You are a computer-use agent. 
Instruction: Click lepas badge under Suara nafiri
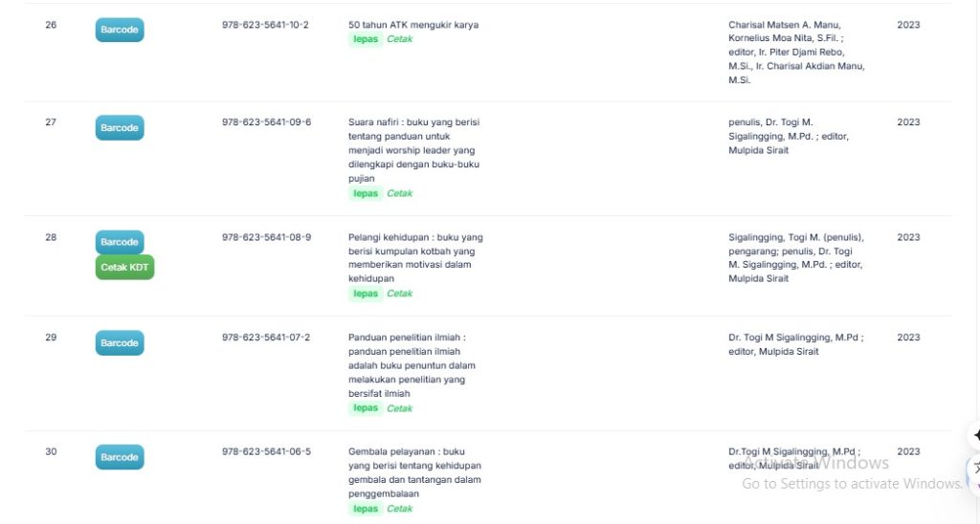pyautogui.click(x=366, y=193)
